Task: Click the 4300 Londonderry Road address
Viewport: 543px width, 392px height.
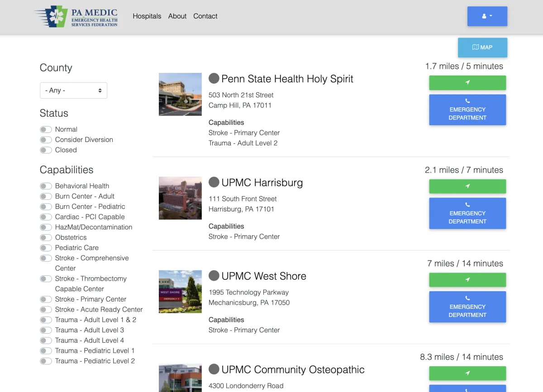Action: coord(246,386)
